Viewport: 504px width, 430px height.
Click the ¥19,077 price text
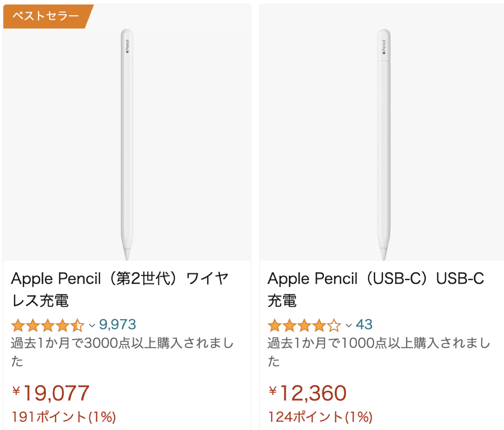(x=50, y=393)
